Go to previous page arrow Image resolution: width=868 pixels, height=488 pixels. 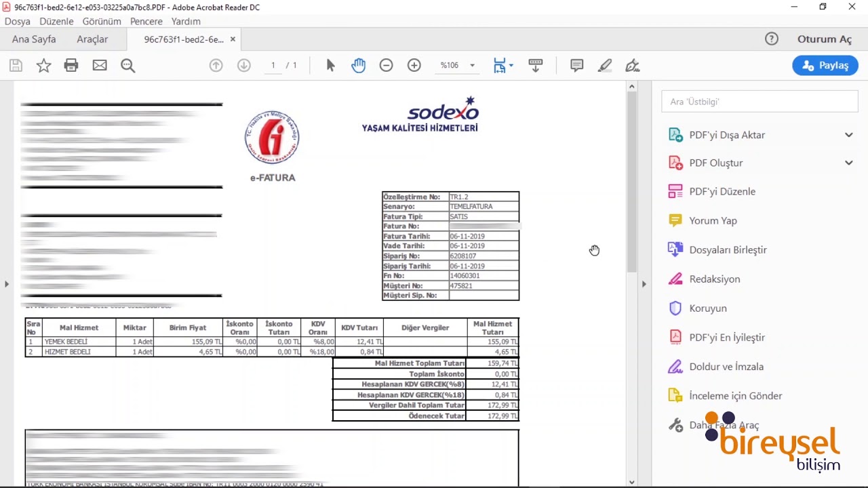point(216,66)
